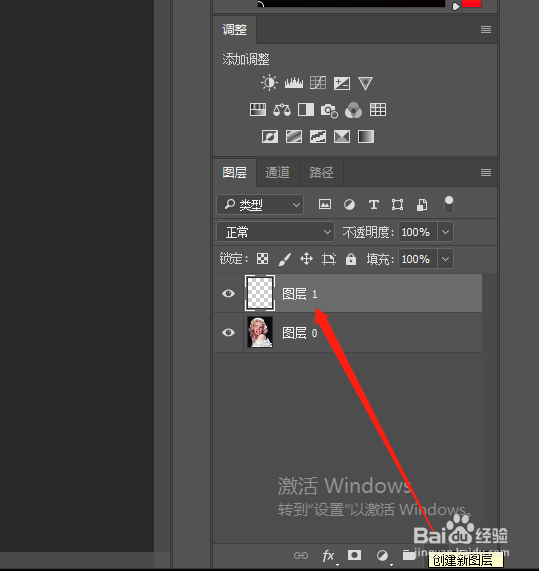Add a Color Lookup adjustment

point(378,110)
